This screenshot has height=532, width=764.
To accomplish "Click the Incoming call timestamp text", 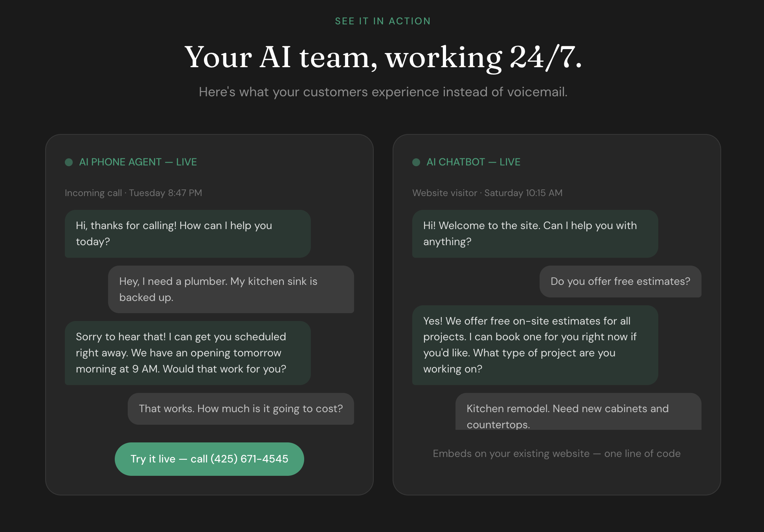I will (133, 193).
